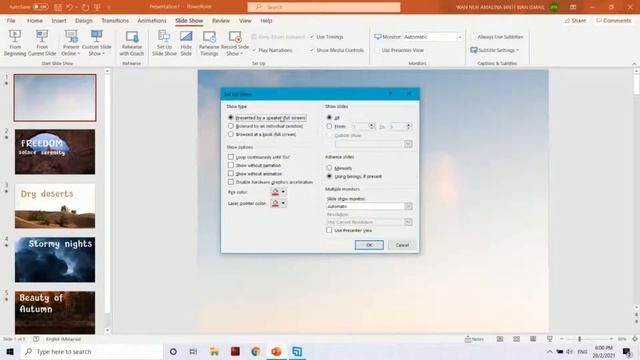Enable Show without animation
The image size is (640, 360).
(231, 173)
